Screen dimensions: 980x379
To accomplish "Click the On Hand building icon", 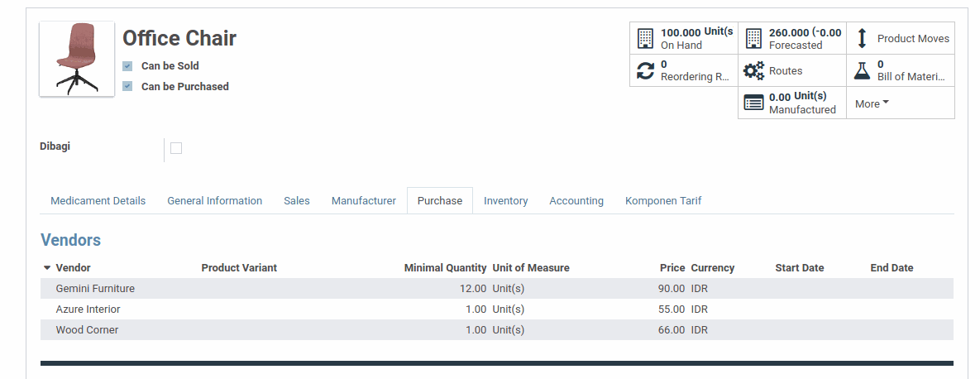I will [x=645, y=38].
